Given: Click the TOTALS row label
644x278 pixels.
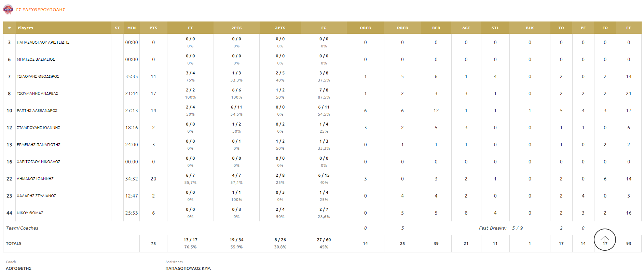Looking at the screenshot, I should click(x=14, y=244).
